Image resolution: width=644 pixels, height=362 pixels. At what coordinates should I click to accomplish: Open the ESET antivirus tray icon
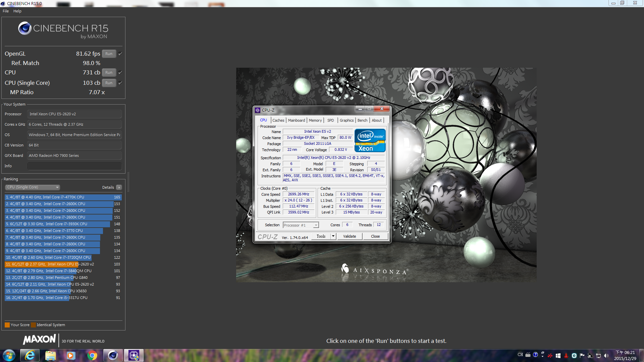574,356
